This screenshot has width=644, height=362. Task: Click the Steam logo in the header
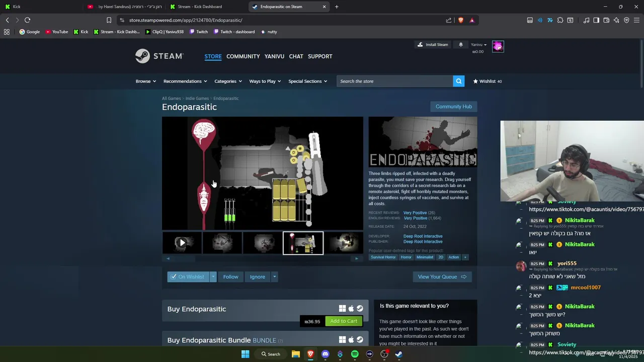coord(159,56)
